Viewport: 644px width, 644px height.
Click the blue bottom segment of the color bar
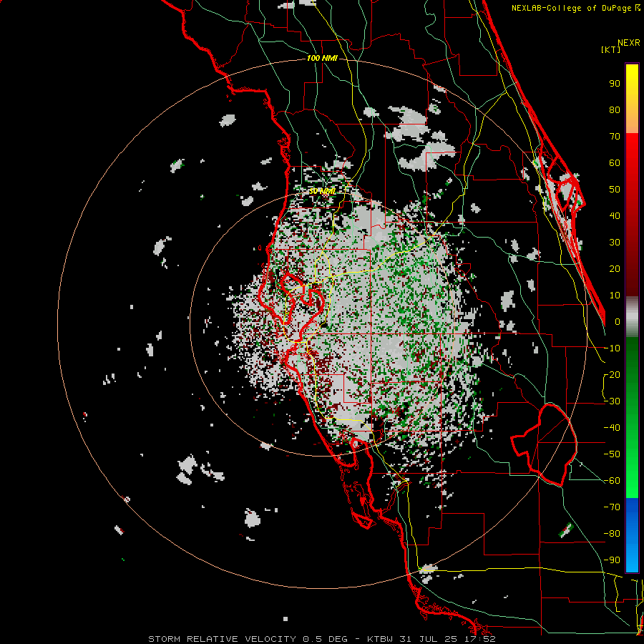pyautogui.click(x=632, y=535)
